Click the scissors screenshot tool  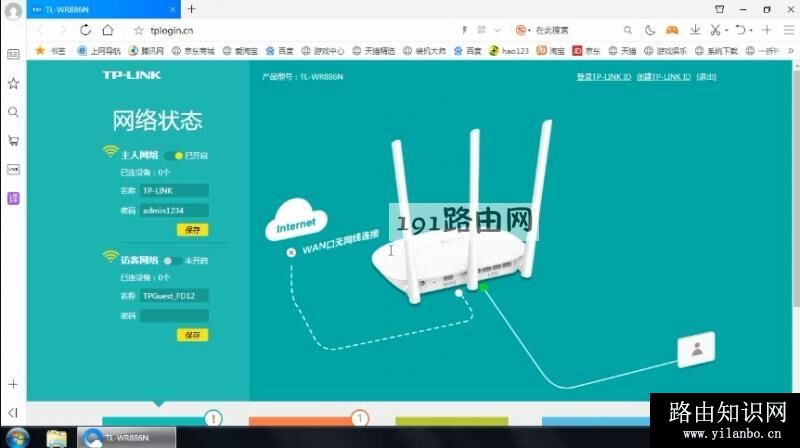pos(715,30)
